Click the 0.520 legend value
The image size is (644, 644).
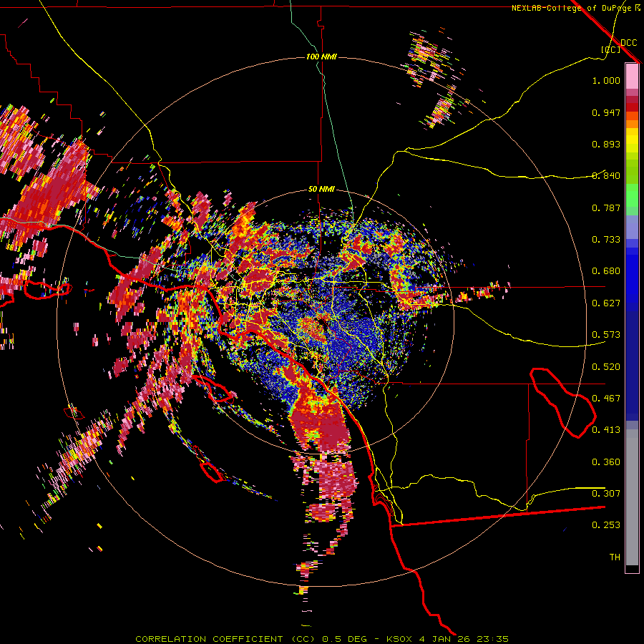tap(606, 367)
